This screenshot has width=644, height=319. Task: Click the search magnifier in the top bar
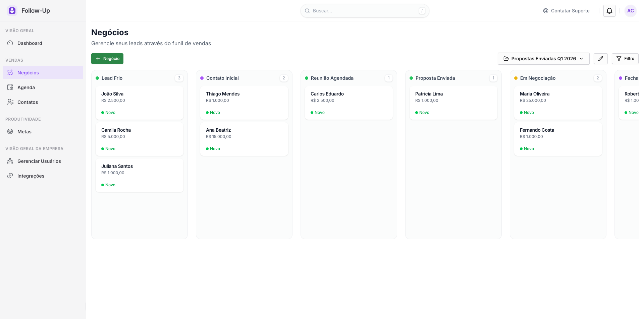coord(307,11)
